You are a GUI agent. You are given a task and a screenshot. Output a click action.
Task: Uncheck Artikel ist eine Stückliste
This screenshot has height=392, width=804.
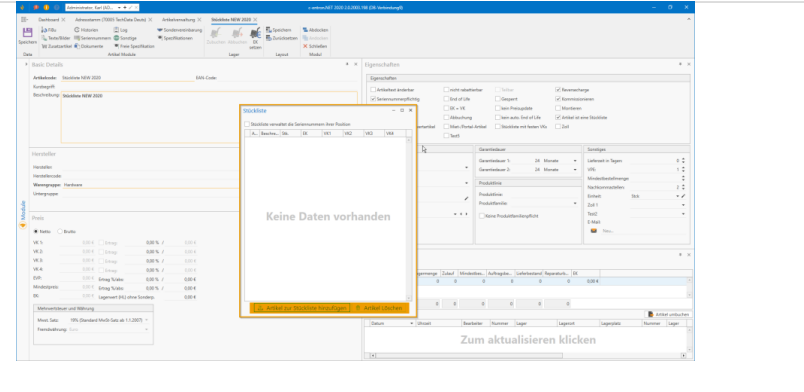point(558,117)
